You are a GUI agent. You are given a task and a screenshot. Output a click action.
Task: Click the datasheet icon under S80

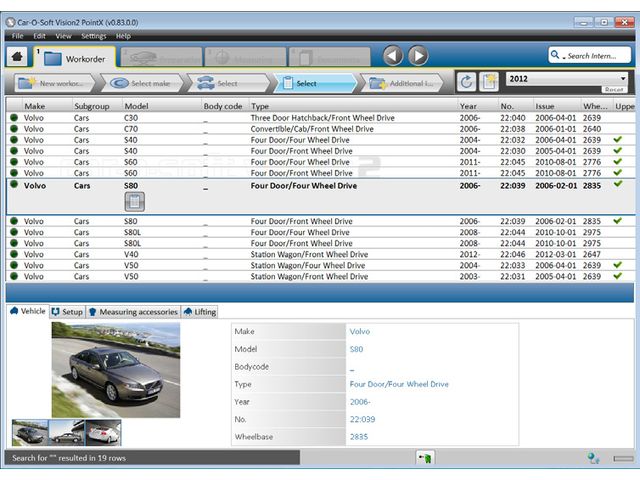point(134,201)
